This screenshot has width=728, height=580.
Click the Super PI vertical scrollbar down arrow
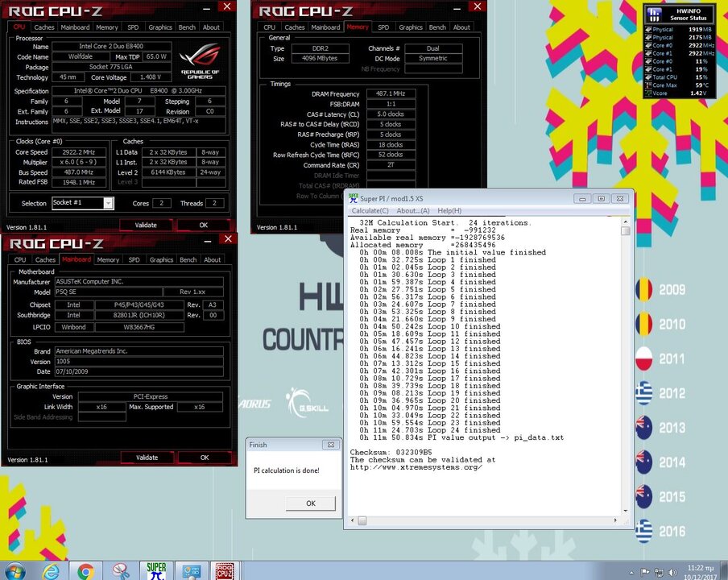(x=626, y=512)
